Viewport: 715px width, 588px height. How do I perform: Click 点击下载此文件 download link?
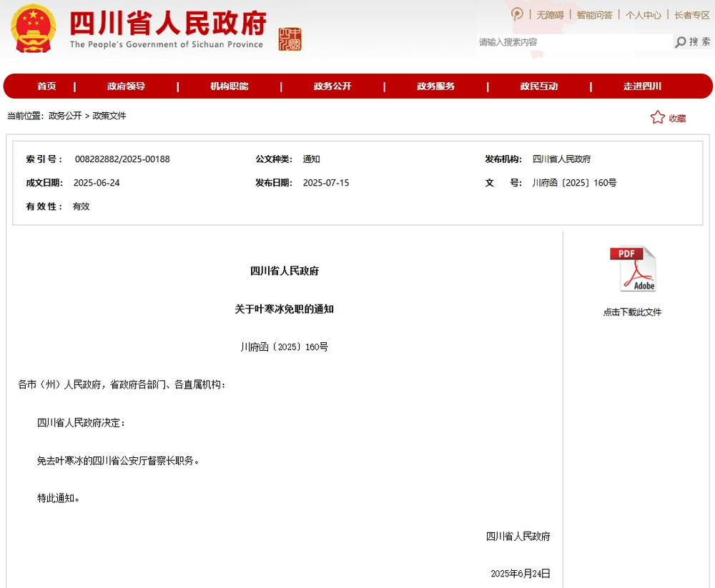(x=632, y=312)
